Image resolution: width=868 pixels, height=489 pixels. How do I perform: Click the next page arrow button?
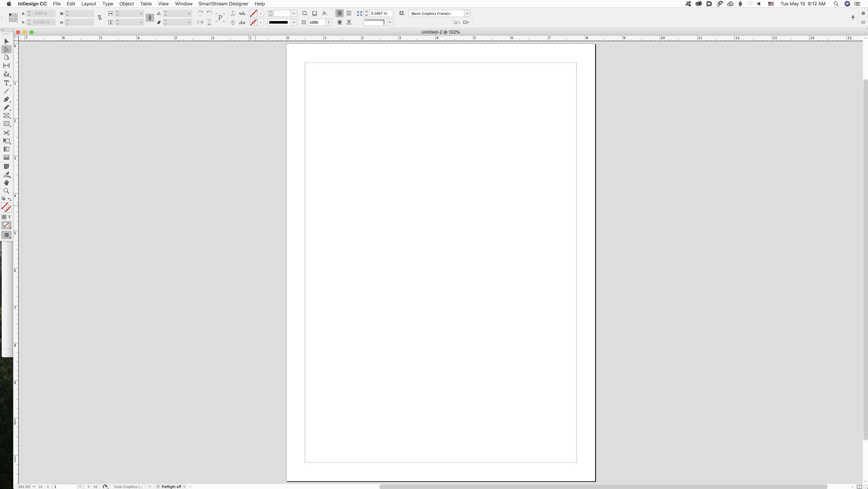(89, 486)
